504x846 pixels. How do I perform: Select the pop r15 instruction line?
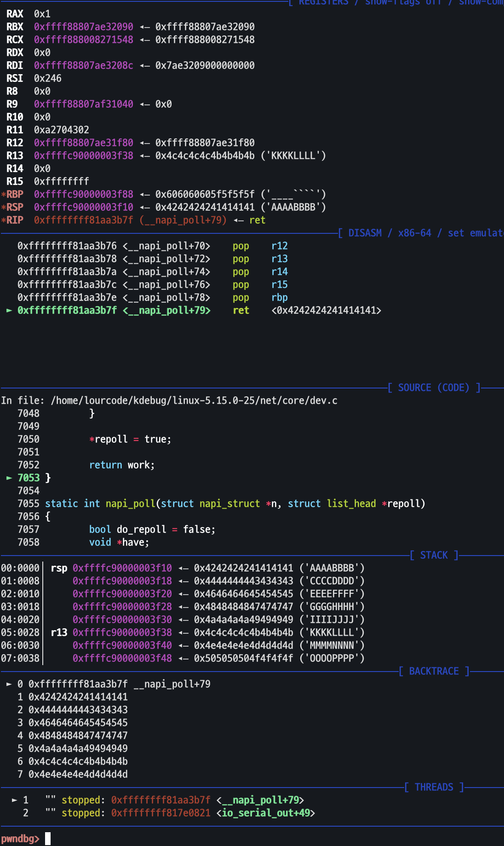point(153,284)
